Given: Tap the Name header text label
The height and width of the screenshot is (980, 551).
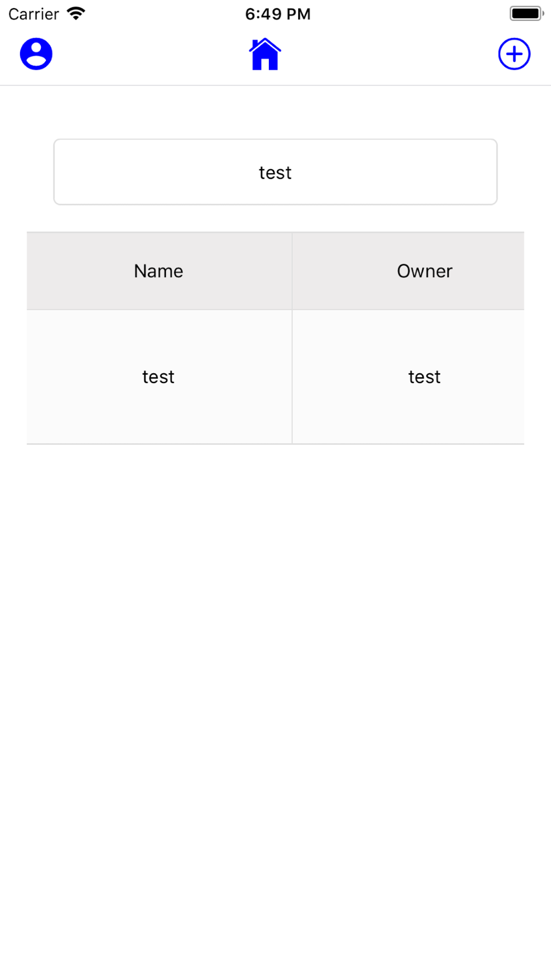Looking at the screenshot, I should coord(158,271).
